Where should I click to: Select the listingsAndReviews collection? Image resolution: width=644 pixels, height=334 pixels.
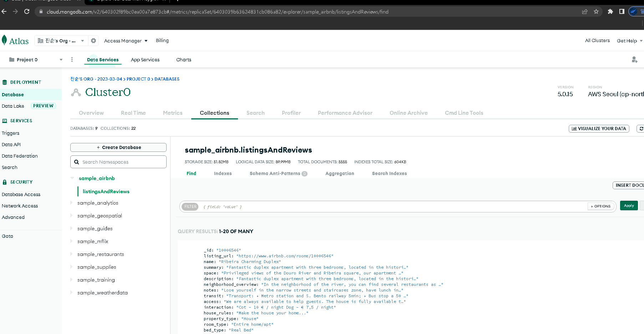[x=106, y=191]
